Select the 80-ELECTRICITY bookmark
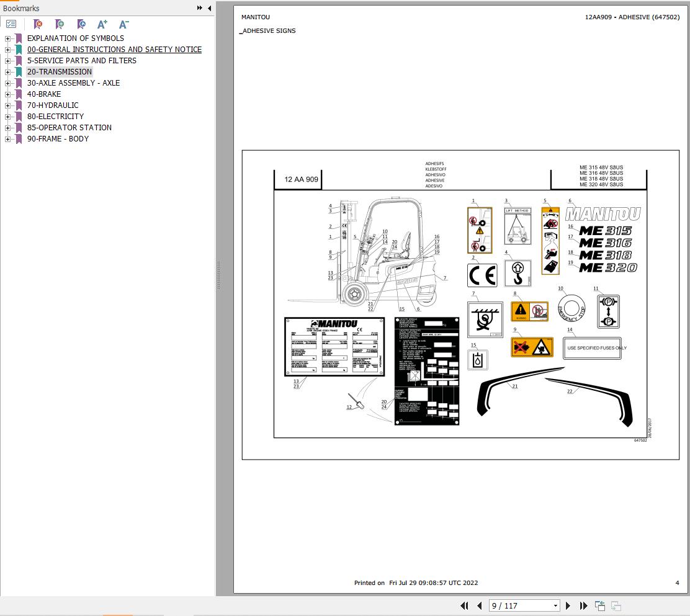 tap(55, 116)
